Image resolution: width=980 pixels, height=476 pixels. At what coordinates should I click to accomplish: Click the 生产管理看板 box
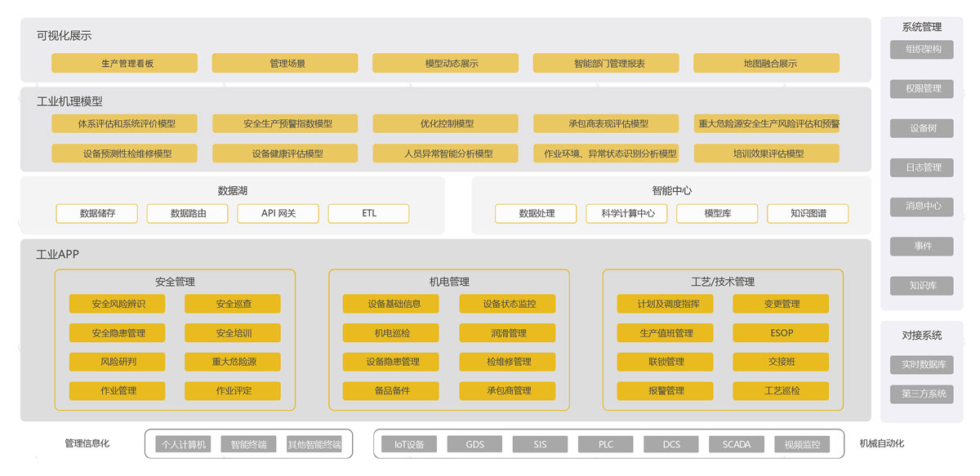coord(124,63)
